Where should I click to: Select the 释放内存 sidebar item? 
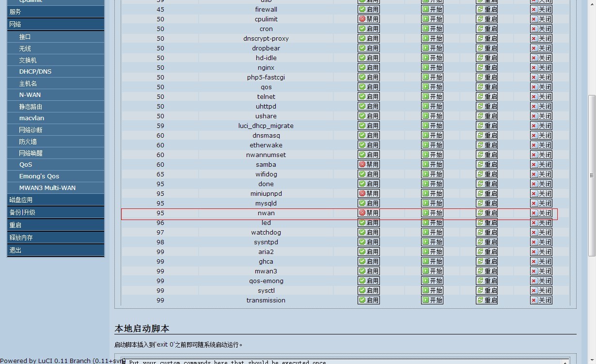click(56, 237)
